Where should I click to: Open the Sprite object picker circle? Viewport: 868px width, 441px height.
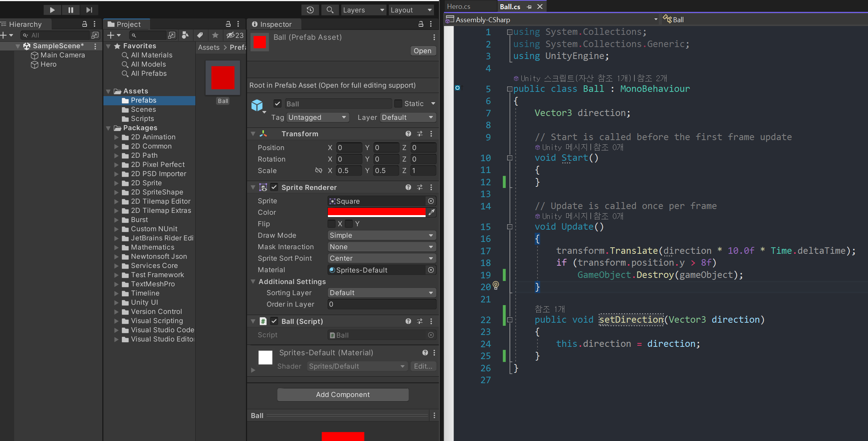pos(431,201)
